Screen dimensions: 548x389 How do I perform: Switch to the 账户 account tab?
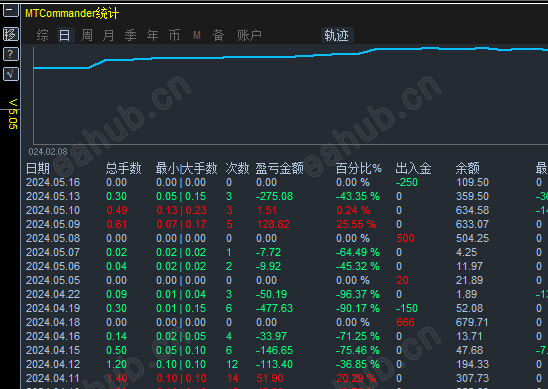(x=250, y=35)
